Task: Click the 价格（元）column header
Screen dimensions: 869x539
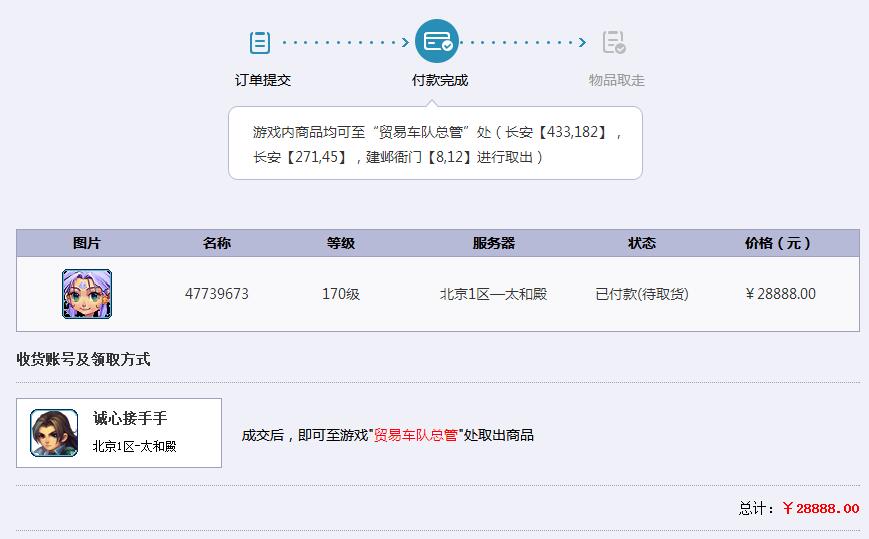Action: click(778, 243)
